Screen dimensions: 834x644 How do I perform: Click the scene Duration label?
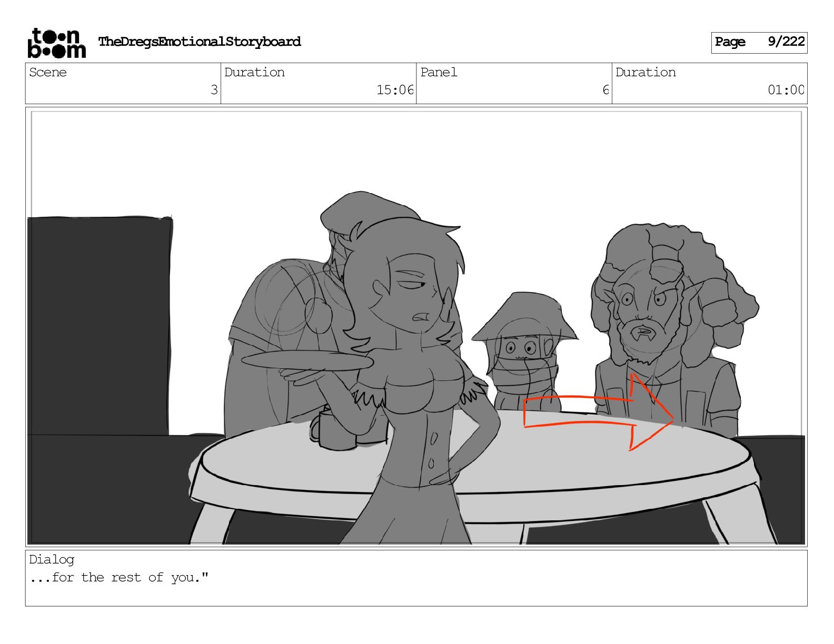pos(254,72)
